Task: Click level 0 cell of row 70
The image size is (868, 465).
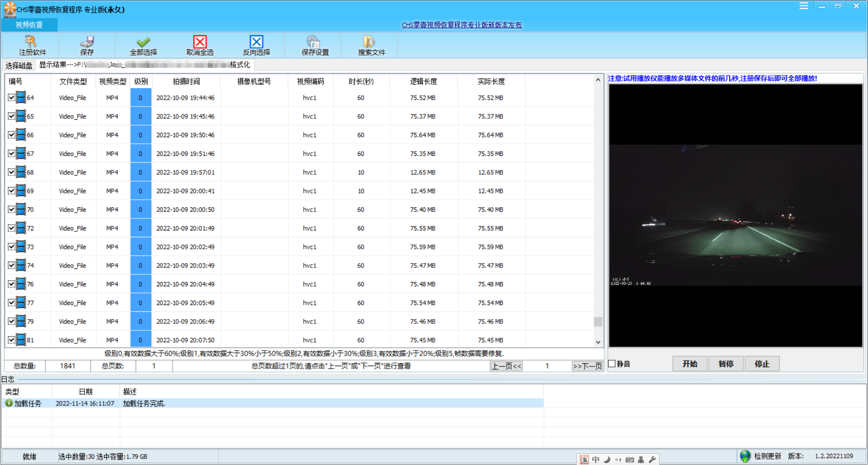Action: point(141,209)
